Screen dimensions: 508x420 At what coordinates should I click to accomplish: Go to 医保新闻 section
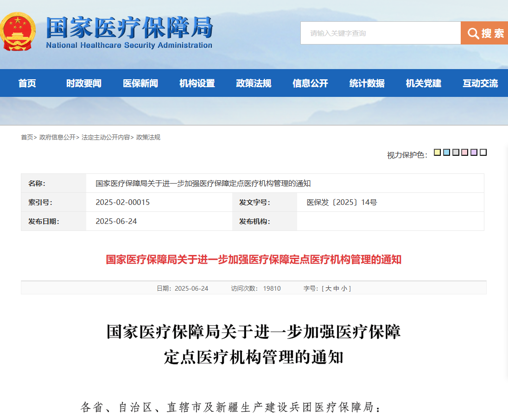[140, 83]
